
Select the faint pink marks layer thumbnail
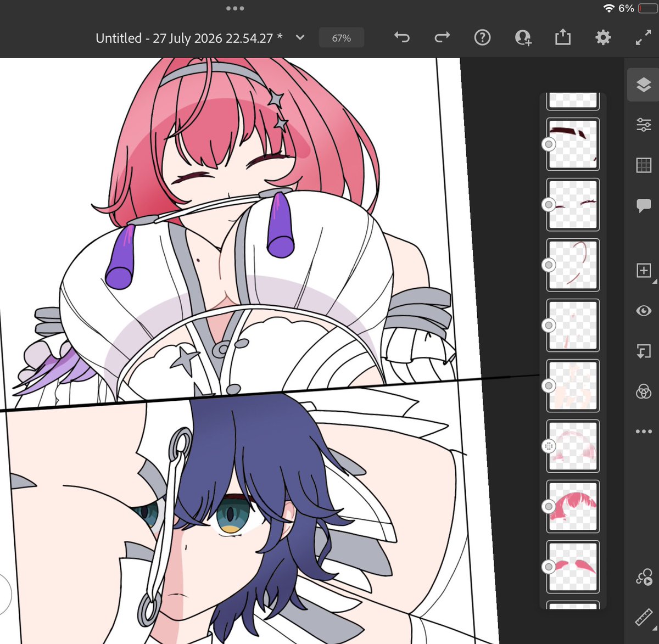(573, 325)
